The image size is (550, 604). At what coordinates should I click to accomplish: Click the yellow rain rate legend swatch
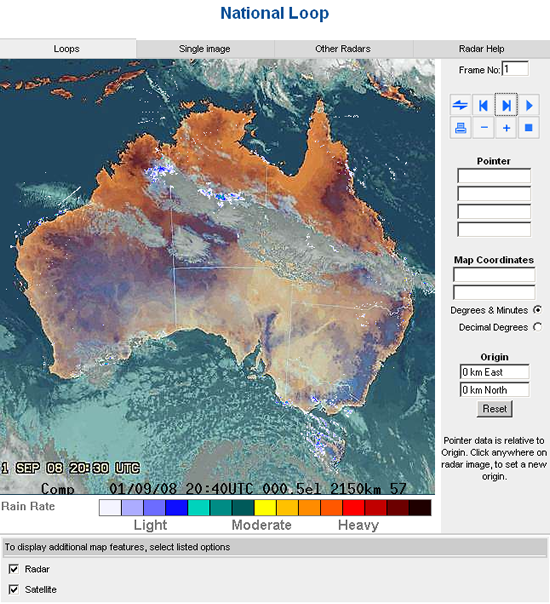[x=265, y=507]
